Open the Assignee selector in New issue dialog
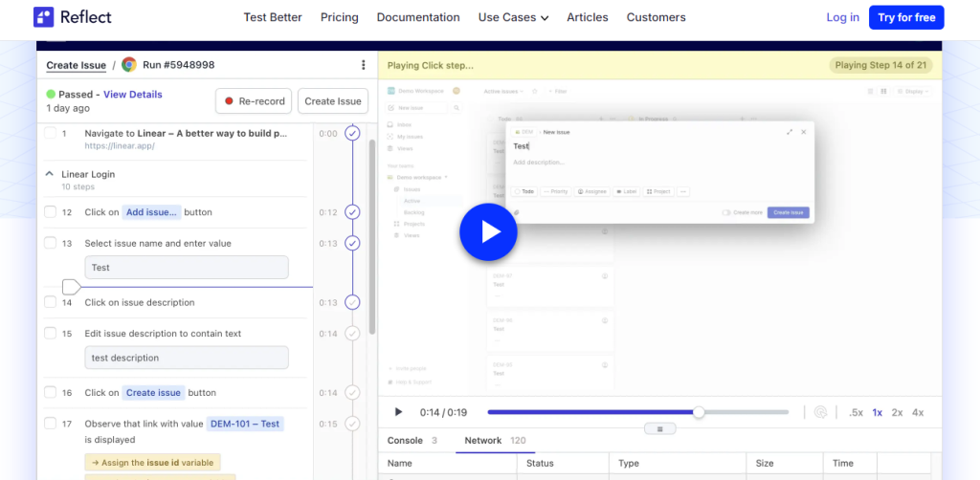This screenshot has height=480, width=980. [x=591, y=191]
